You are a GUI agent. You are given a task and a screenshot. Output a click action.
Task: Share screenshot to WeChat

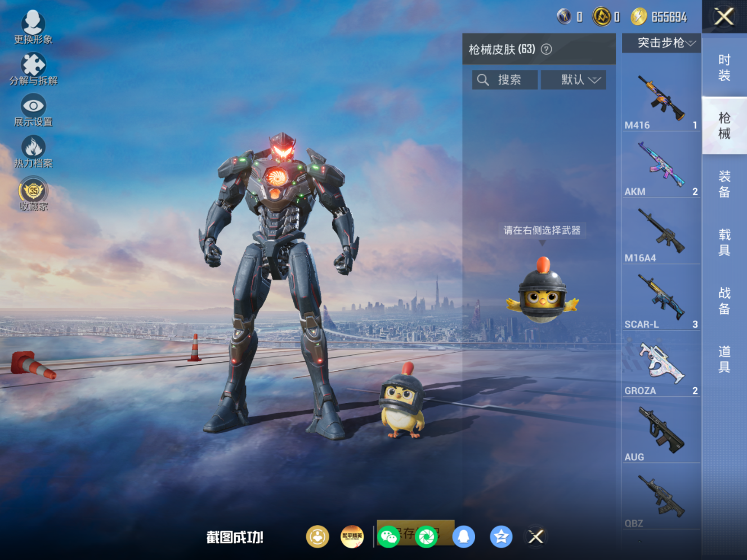click(389, 536)
